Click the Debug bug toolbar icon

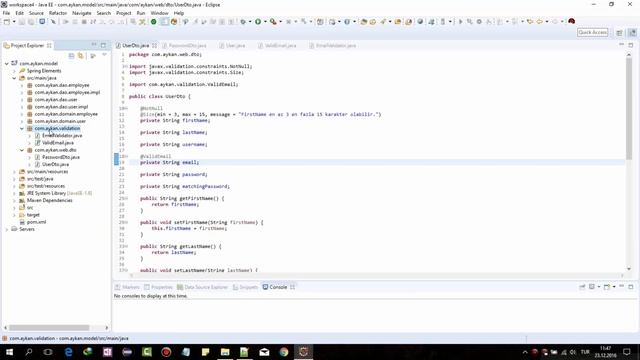(x=243, y=22)
